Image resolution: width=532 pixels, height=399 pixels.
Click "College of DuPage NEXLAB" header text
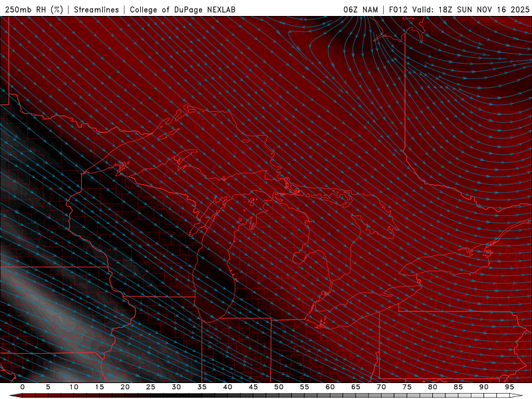click(182, 9)
